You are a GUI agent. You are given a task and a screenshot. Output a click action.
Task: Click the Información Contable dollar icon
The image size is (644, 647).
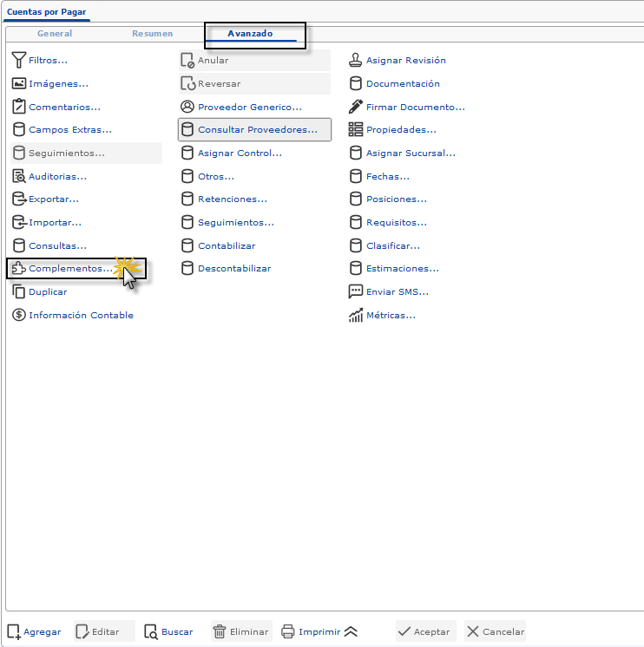19,316
